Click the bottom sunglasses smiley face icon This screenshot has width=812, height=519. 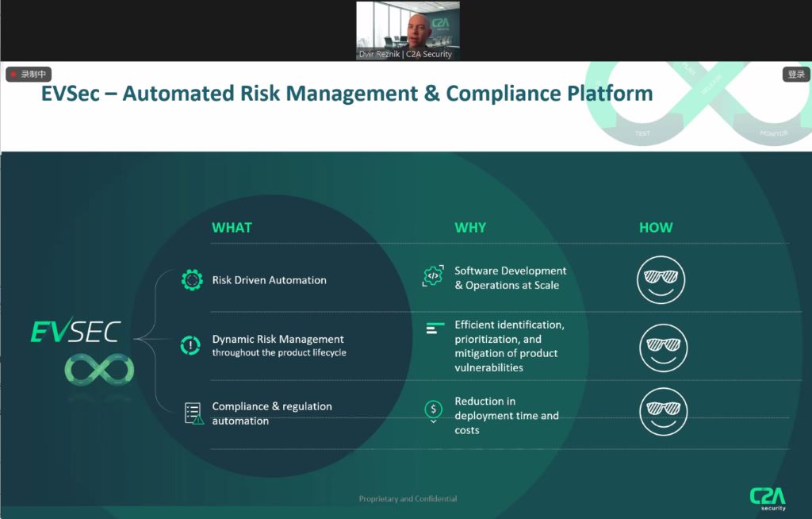pos(663,411)
